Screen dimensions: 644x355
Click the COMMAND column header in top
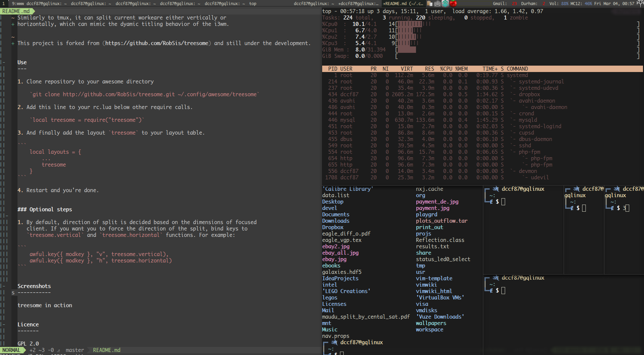(x=517, y=69)
